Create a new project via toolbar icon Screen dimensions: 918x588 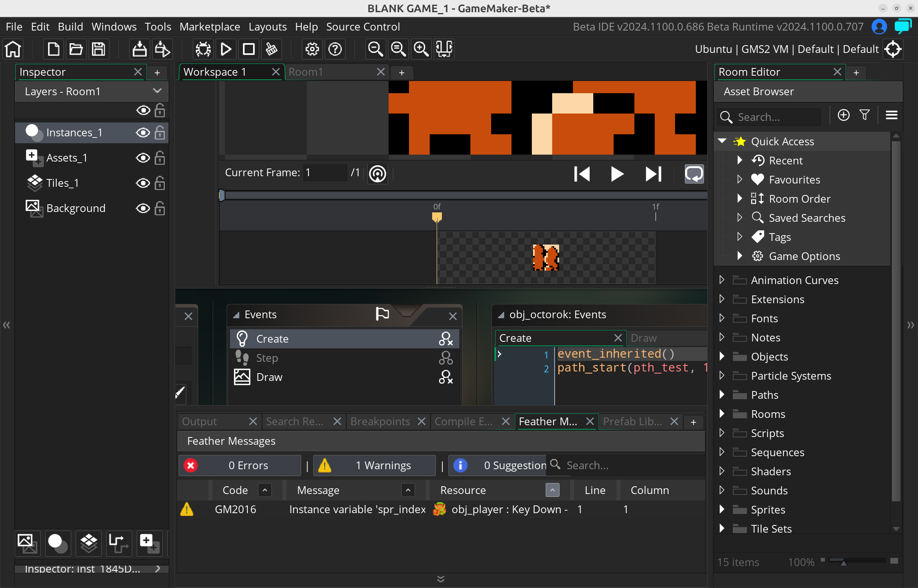point(53,49)
